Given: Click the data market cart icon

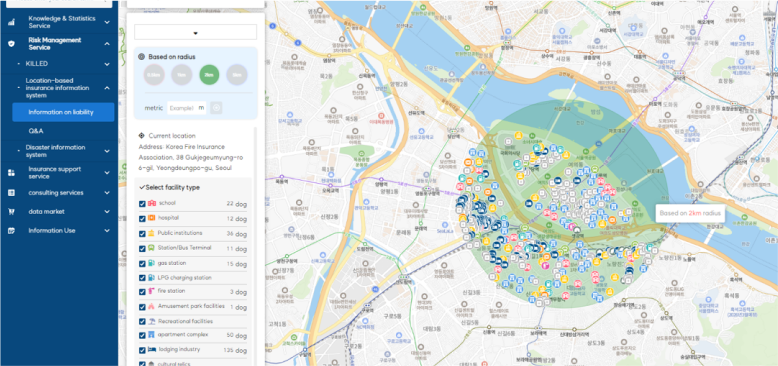Looking at the screenshot, I should click(x=11, y=211).
